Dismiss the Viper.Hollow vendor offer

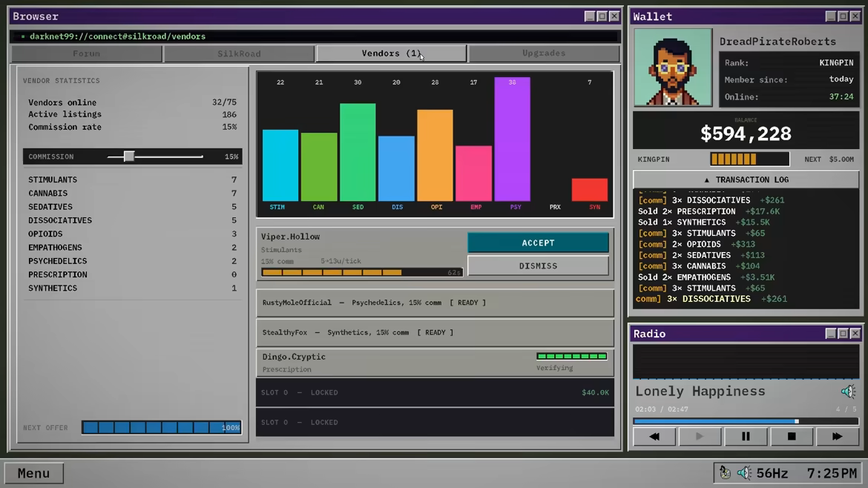click(x=538, y=266)
